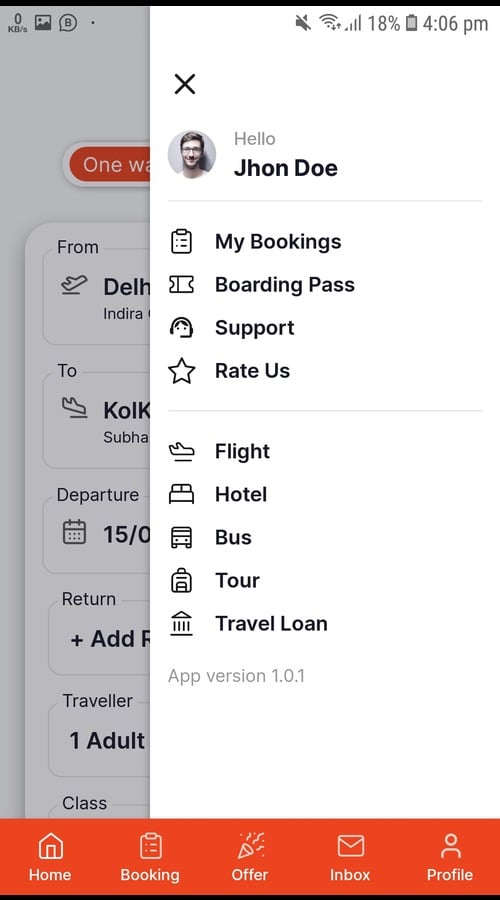Screen dimensions: 500x900
Task: Tap the Boarding Pass ticket icon
Action: coord(181,285)
